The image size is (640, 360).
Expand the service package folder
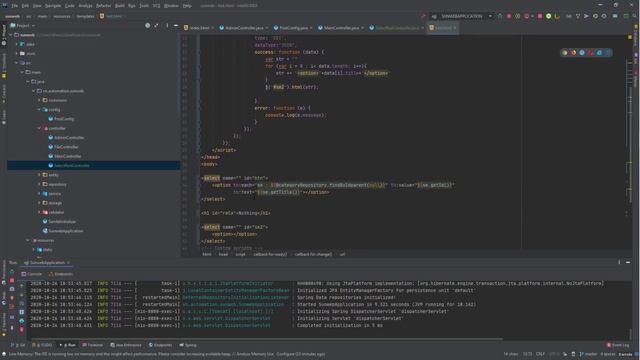pos(39,193)
